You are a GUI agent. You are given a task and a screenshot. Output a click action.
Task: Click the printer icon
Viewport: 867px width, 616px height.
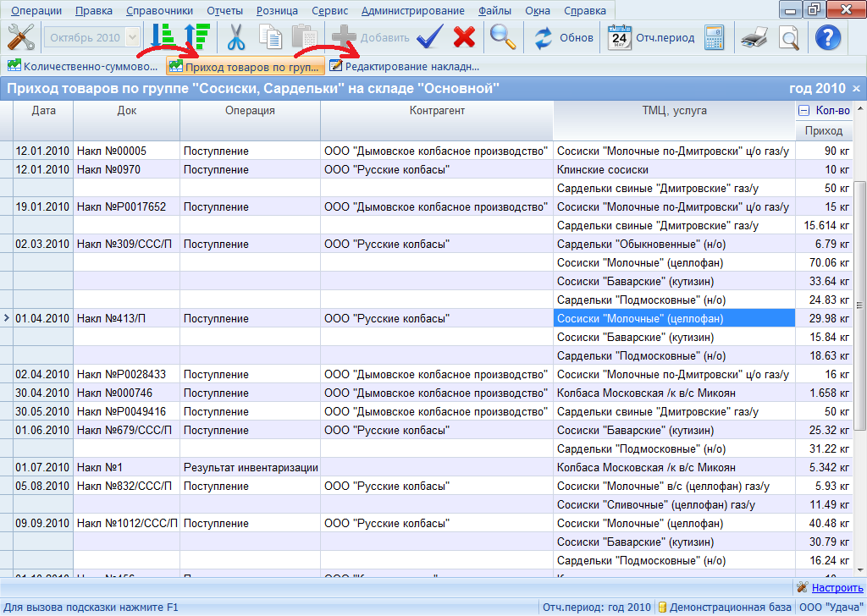tap(753, 37)
